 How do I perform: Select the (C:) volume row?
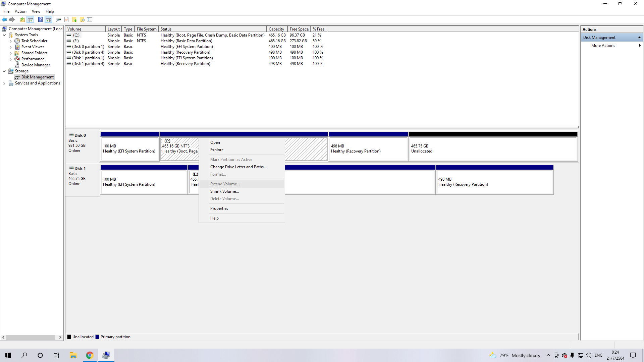[x=196, y=35]
